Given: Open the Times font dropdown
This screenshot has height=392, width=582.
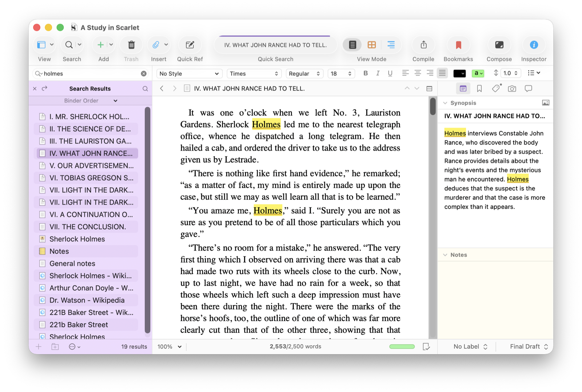Looking at the screenshot, I should (x=254, y=74).
